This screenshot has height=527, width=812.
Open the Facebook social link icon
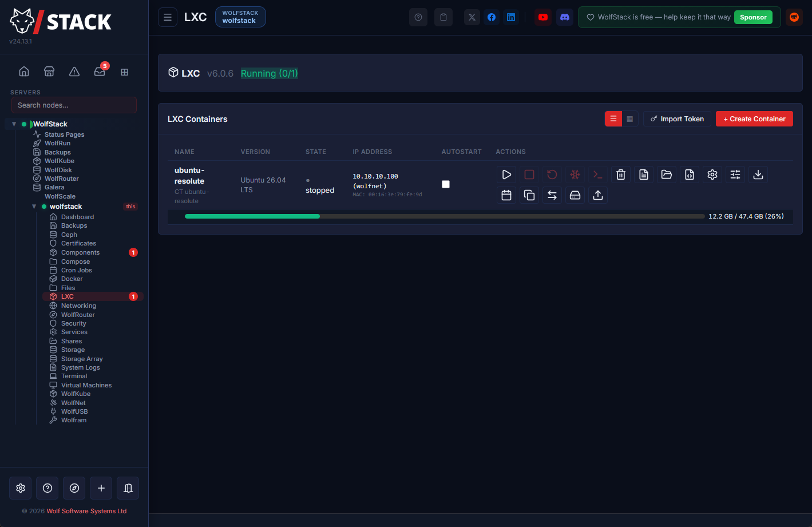[x=492, y=17]
